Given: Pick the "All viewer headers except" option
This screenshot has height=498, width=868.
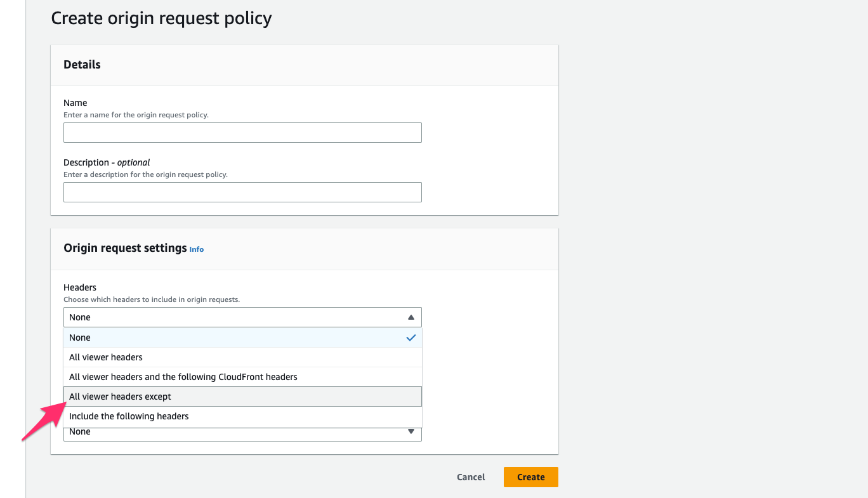Looking at the screenshot, I should pos(242,396).
